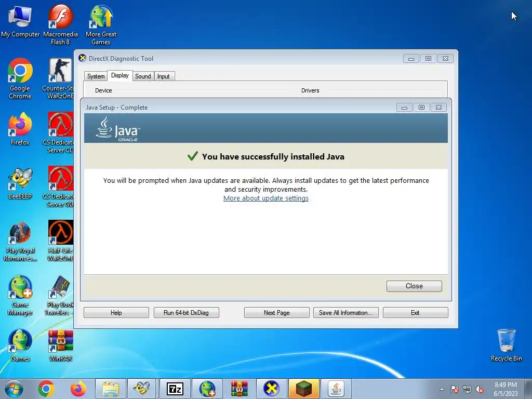Click BeeBEEP bee icon in taskbar
Image resolution: width=532 pixels, height=399 pixels.
click(142, 389)
